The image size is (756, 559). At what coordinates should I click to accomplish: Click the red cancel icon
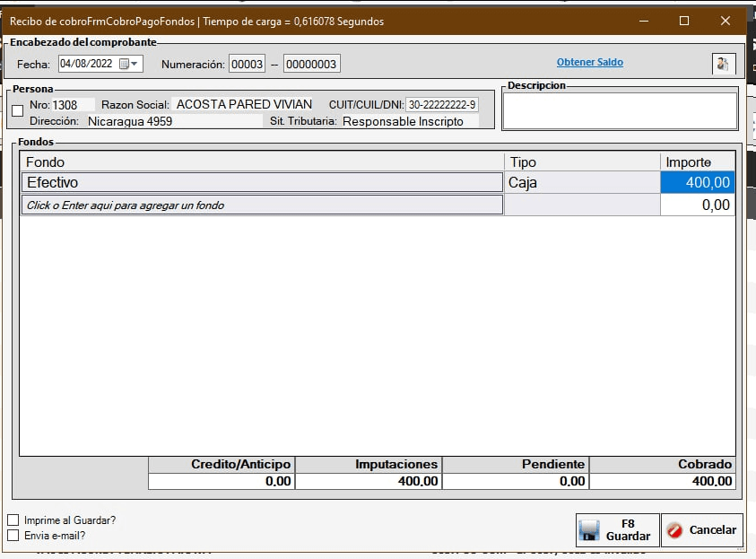[675, 530]
